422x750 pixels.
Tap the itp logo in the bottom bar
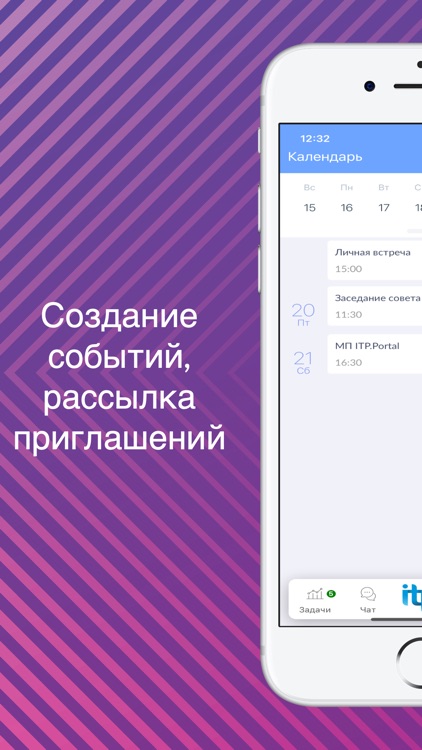411,596
